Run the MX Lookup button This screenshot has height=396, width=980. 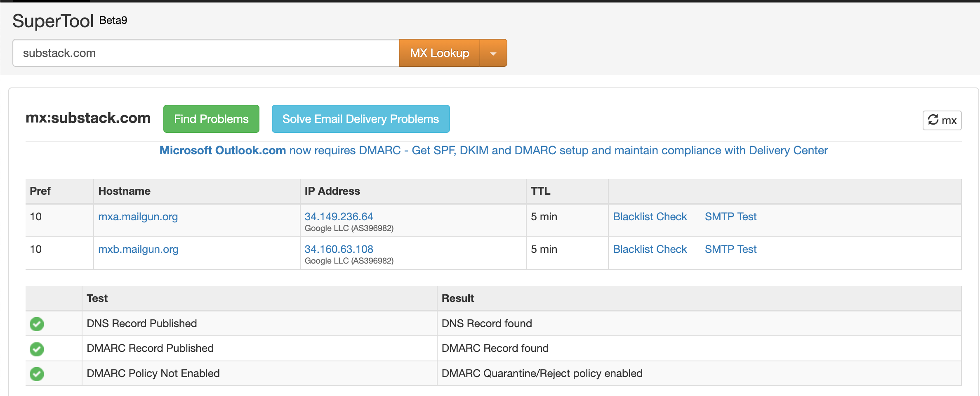(x=440, y=53)
